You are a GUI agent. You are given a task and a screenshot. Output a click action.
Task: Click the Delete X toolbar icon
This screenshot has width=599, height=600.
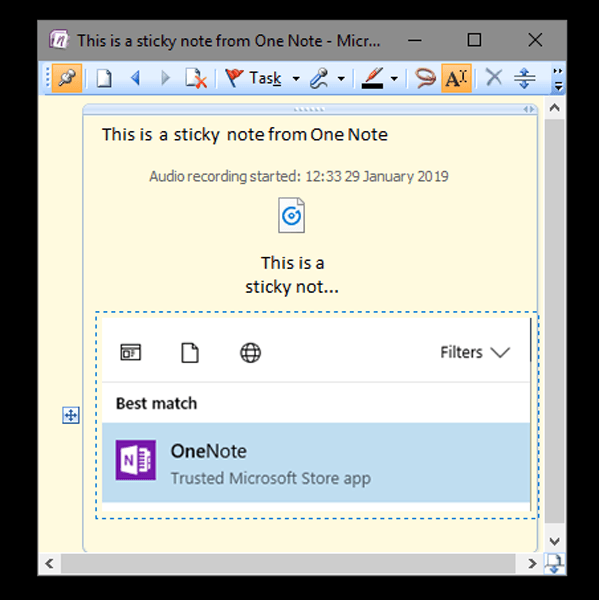[x=494, y=78]
